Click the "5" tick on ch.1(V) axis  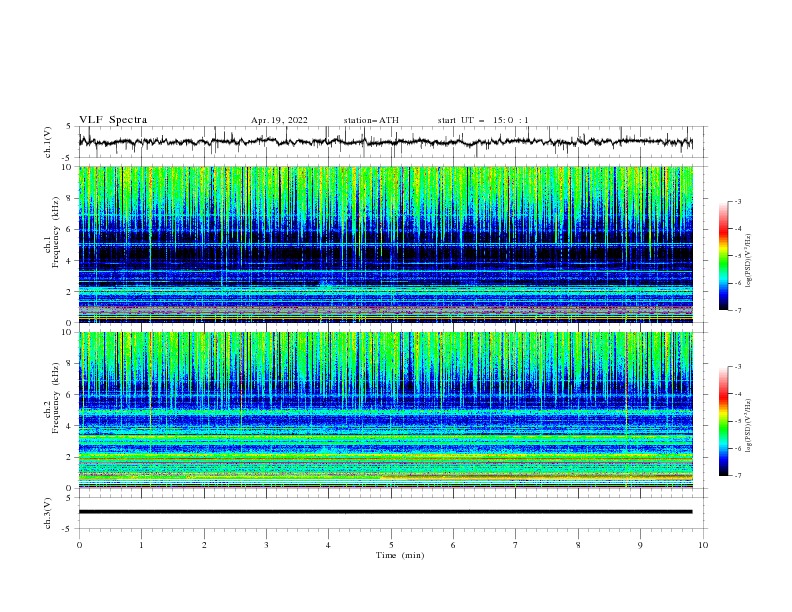[x=70, y=126]
